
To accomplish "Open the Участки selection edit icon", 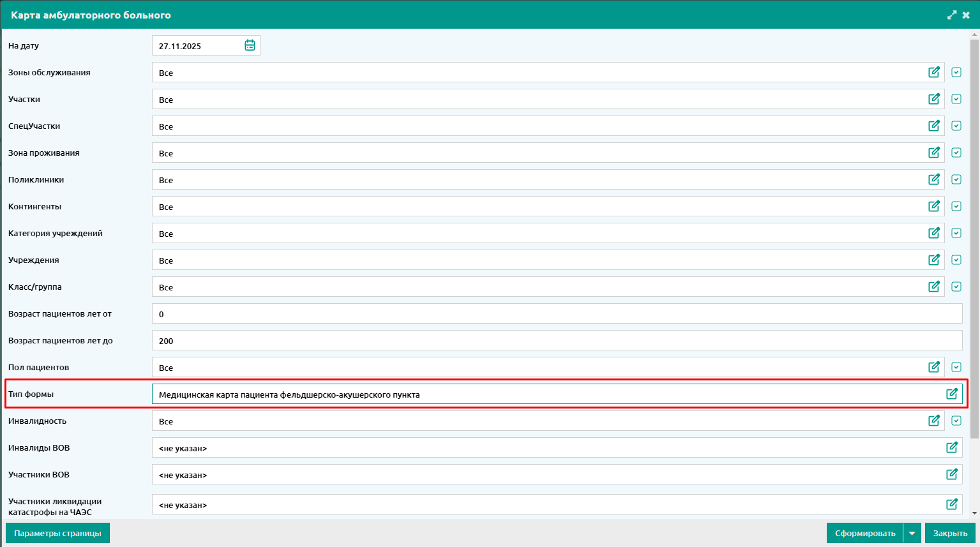I will pyautogui.click(x=934, y=99).
